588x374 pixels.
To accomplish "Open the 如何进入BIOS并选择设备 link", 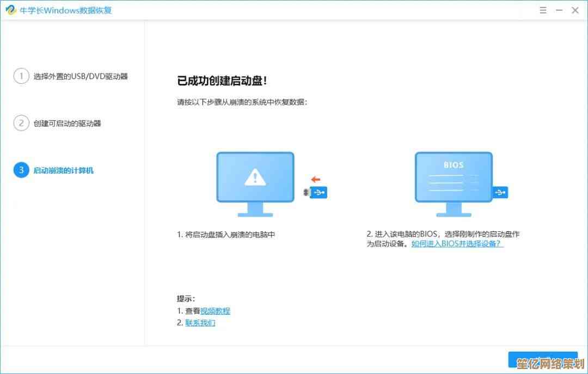I will 457,244.
